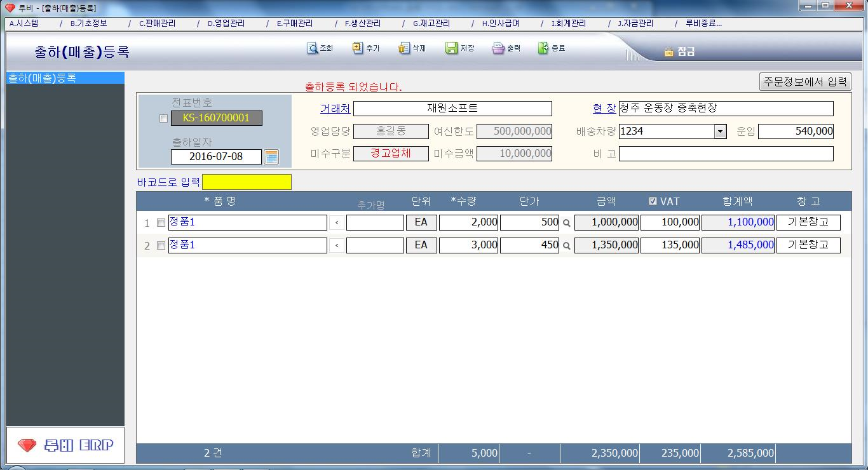Click row 1 unit button EA

point(421,223)
